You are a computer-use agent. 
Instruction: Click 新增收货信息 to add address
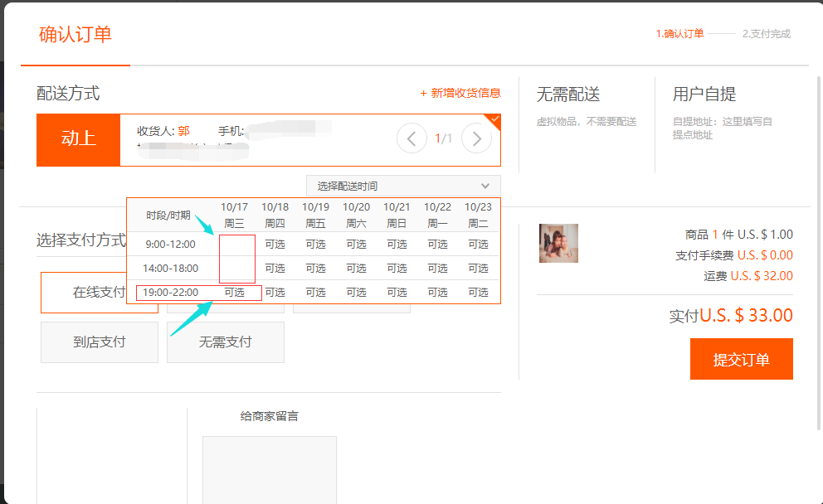460,93
